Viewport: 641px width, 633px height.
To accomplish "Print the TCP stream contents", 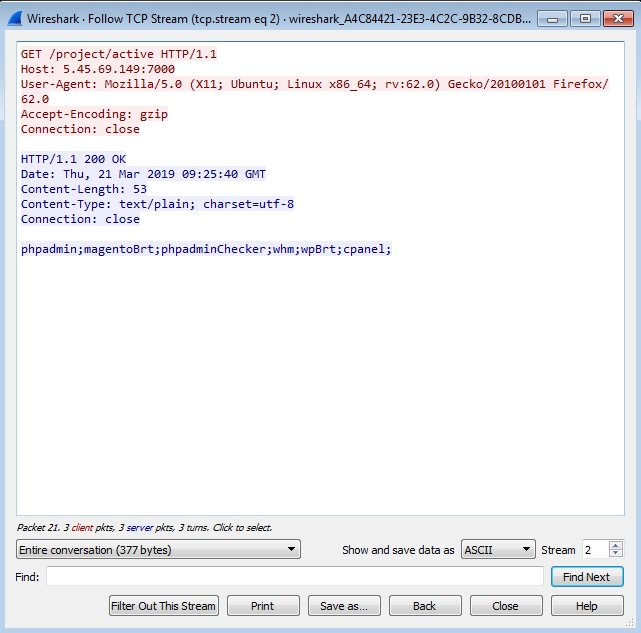I will coord(263,606).
